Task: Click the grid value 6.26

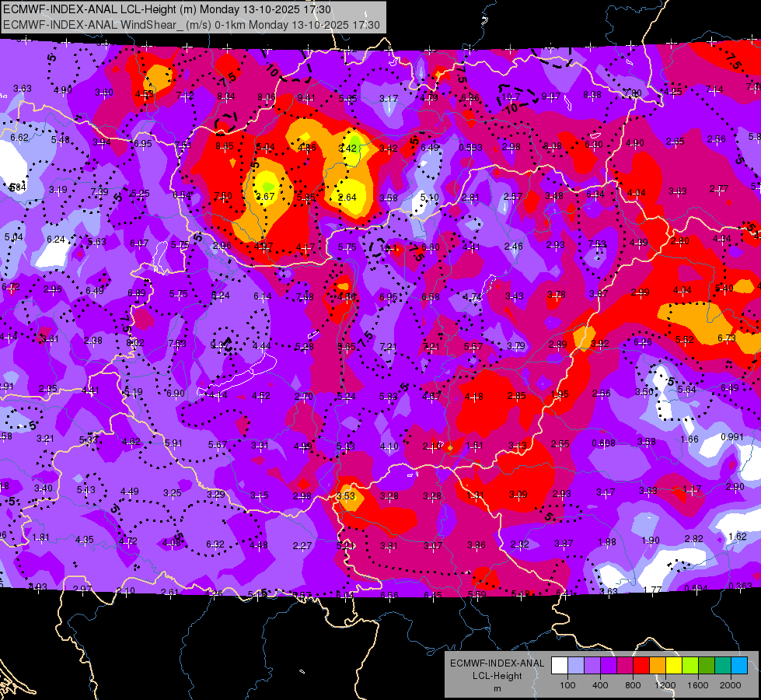Action: [643, 342]
